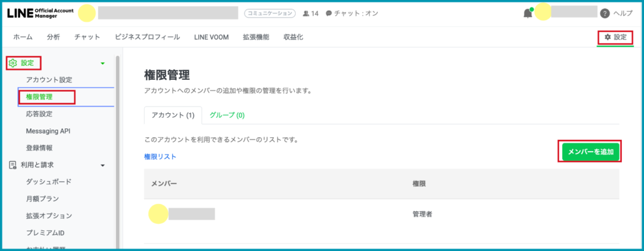Switch to the グループ (0) tab
The width and height of the screenshot is (644, 251).
227,115
